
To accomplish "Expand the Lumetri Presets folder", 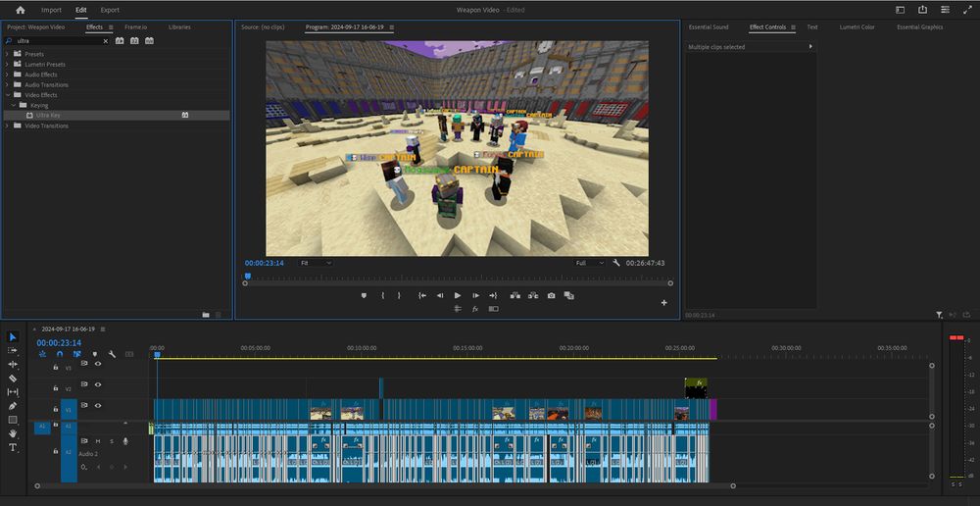I will click(8, 65).
